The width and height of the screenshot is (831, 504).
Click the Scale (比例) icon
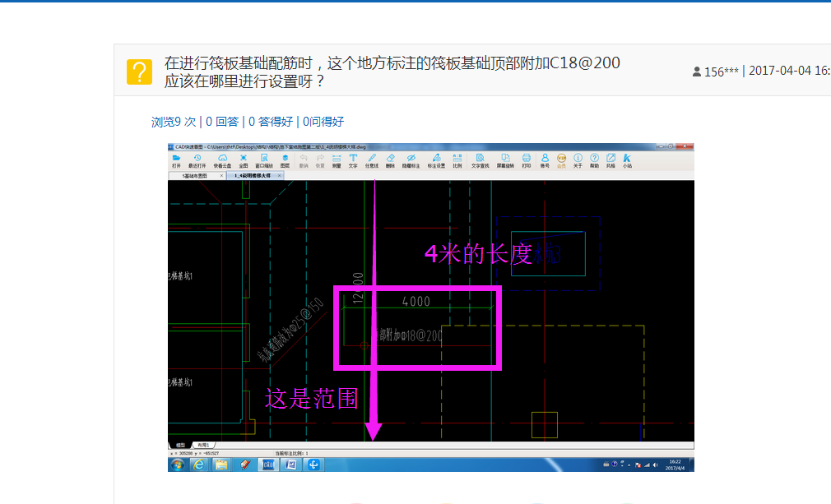(457, 161)
